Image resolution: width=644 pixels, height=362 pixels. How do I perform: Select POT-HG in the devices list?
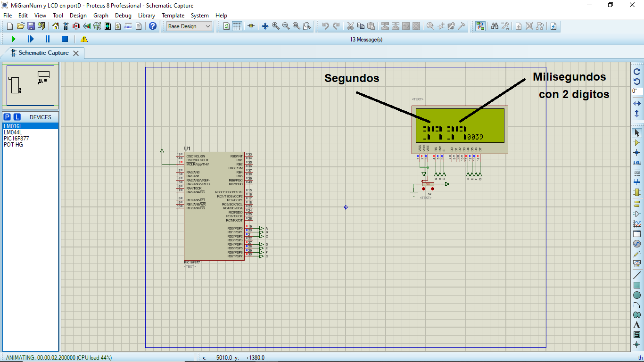[x=31, y=145]
